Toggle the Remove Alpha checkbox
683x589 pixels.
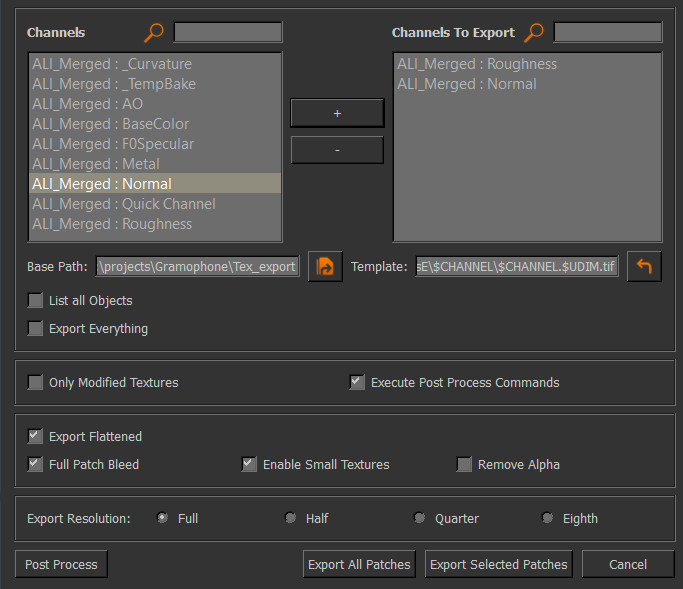click(464, 464)
